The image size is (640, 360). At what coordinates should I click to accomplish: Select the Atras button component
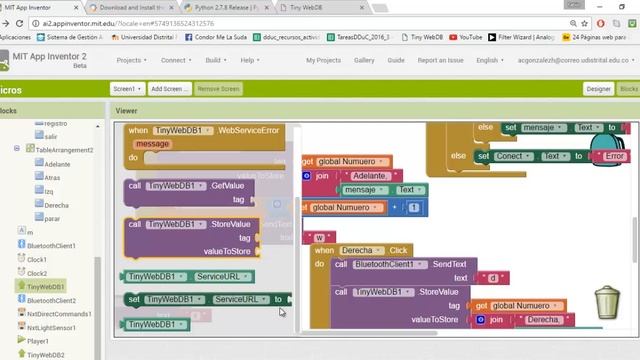pyautogui.click(x=47, y=178)
